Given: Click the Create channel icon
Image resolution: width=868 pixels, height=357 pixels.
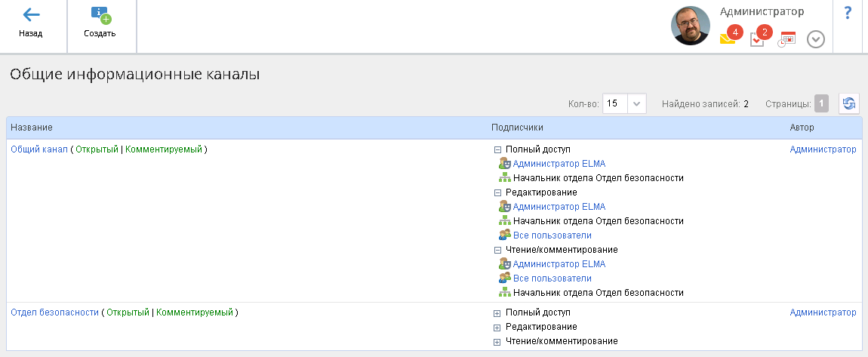Looking at the screenshot, I should pyautogui.click(x=100, y=15).
